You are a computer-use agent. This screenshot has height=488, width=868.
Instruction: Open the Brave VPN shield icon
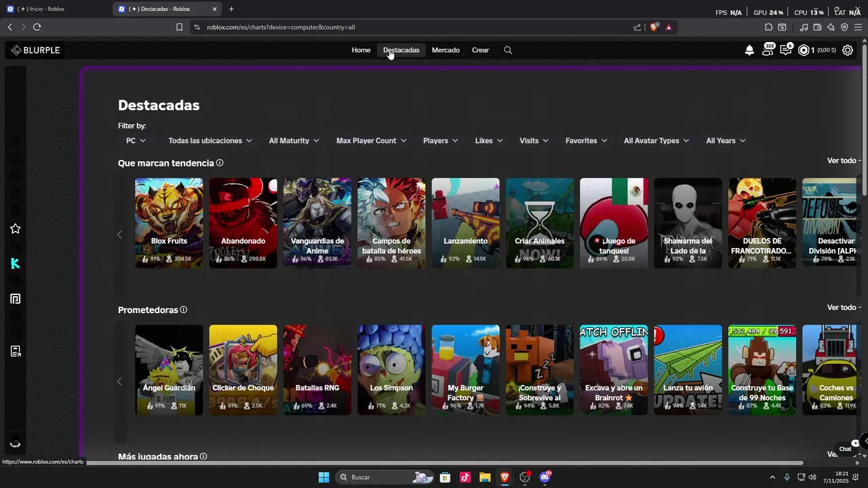point(844,27)
